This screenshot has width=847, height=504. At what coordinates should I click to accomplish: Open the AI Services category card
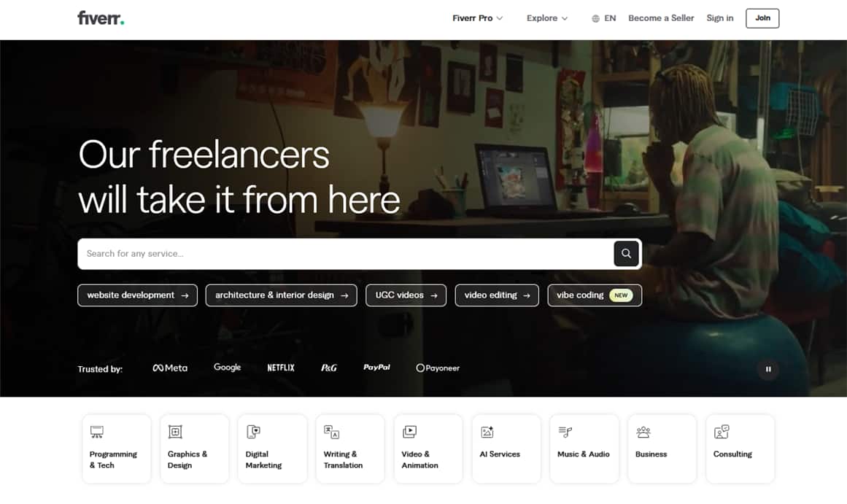(506, 449)
